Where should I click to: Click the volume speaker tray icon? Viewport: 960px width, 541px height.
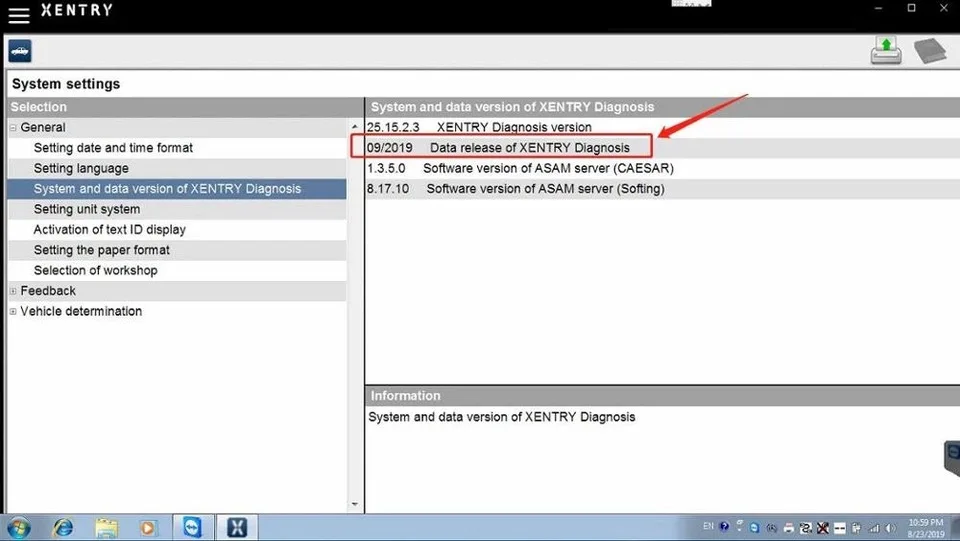(891, 528)
